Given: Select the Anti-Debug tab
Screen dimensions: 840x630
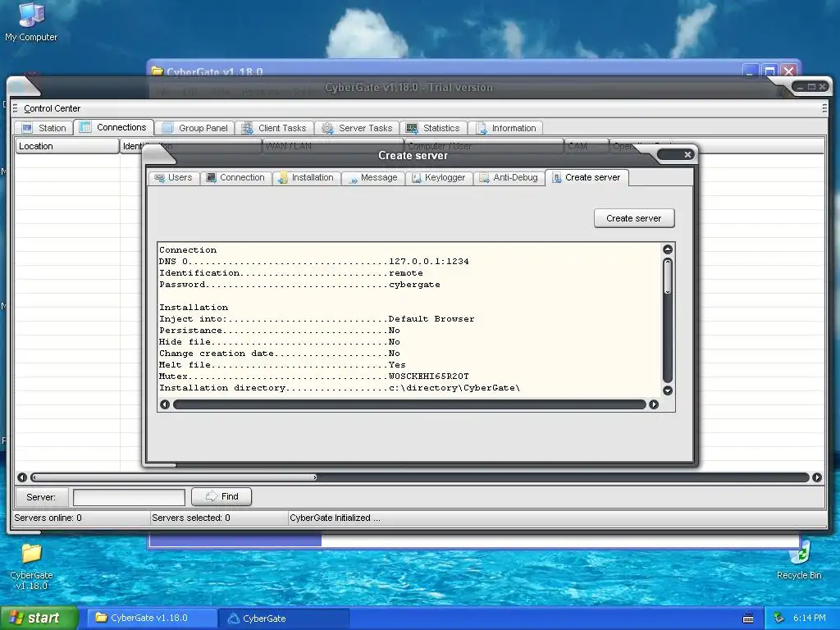Looking at the screenshot, I should tap(509, 178).
